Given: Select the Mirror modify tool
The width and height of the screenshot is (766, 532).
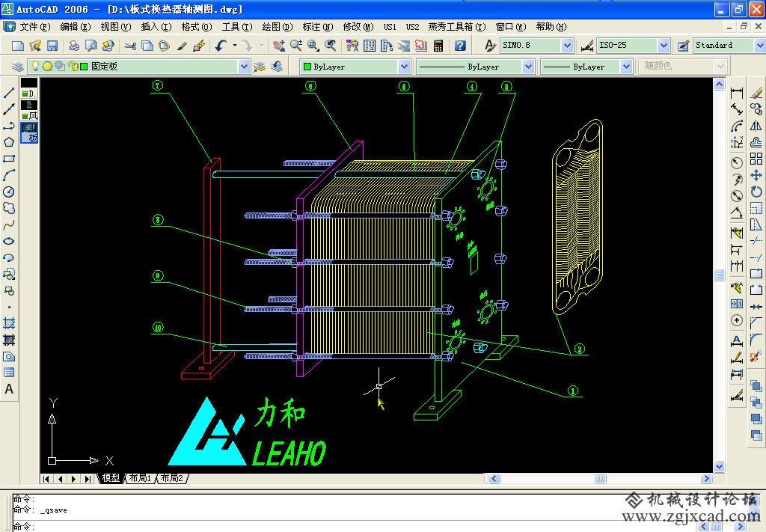Looking at the screenshot, I should [x=756, y=126].
